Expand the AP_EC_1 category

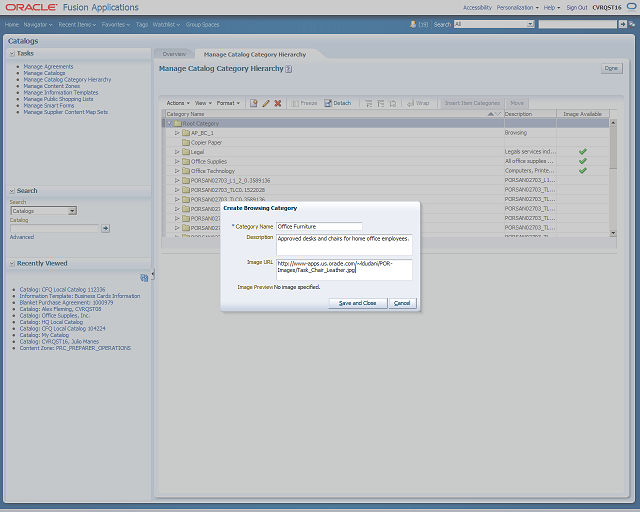(x=177, y=133)
